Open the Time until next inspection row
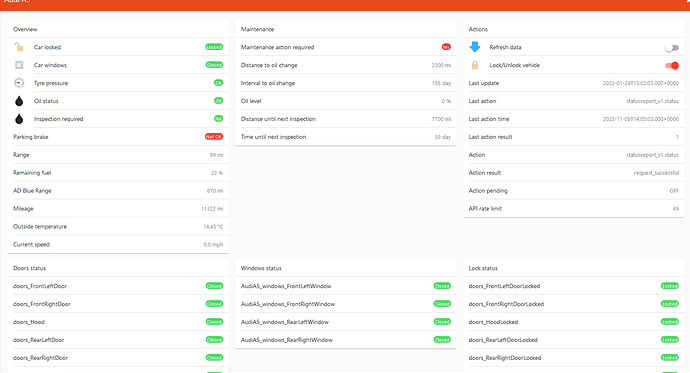 coord(346,137)
